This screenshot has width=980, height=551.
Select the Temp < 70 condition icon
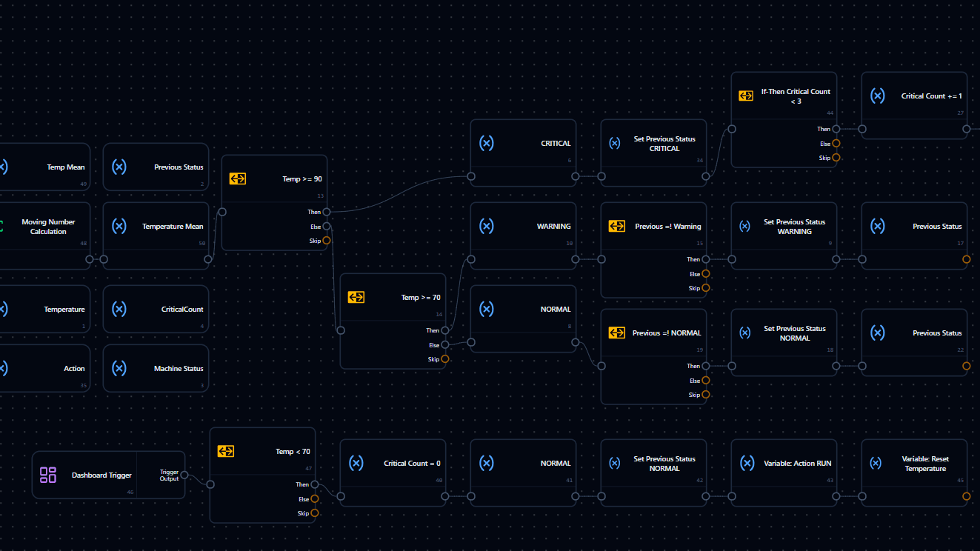[226, 451]
